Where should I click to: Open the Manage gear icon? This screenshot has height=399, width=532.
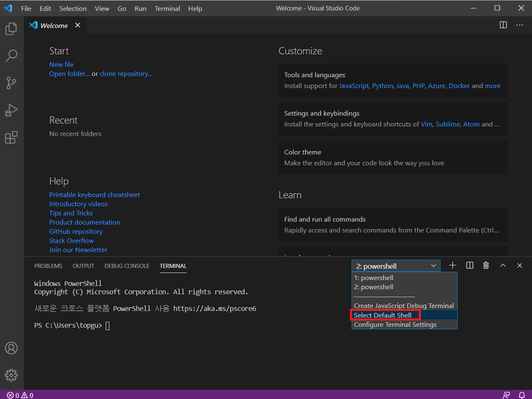[x=11, y=375]
